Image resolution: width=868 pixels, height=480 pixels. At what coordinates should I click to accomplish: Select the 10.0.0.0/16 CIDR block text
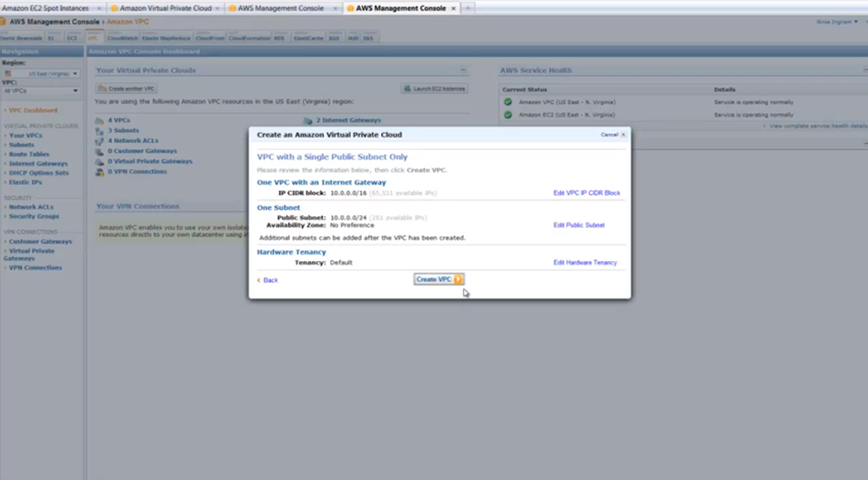pyautogui.click(x=348, y=194)
